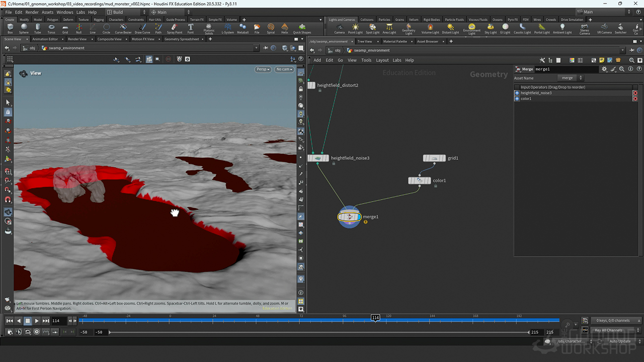Select the Metaball shelf tool
Screen dimensions: 644x362
click(x=243, y=29)
